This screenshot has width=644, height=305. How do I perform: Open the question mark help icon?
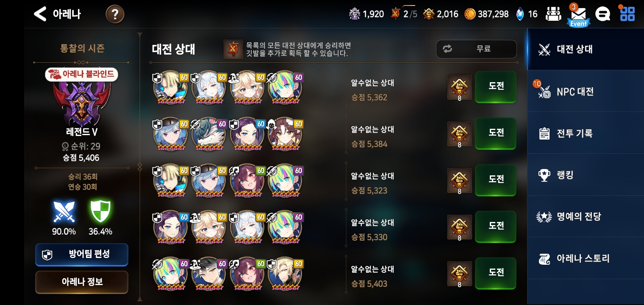tap(115, 14)
